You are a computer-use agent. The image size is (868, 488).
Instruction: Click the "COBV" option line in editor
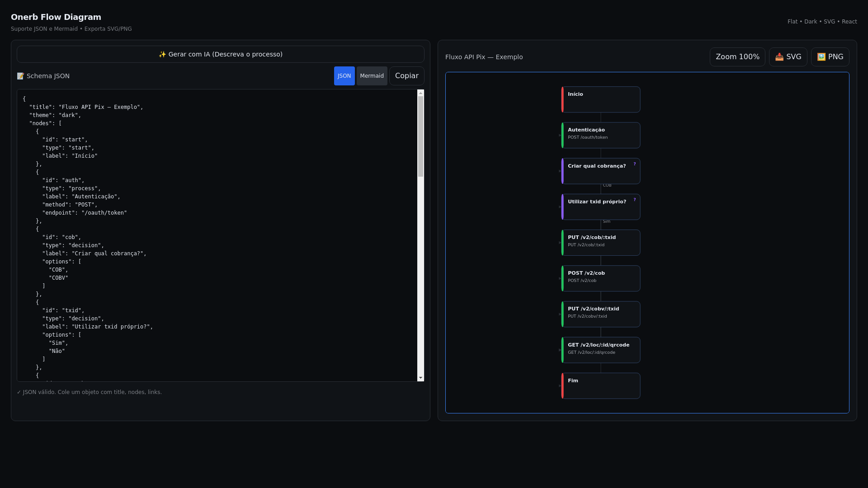point(58,278)
